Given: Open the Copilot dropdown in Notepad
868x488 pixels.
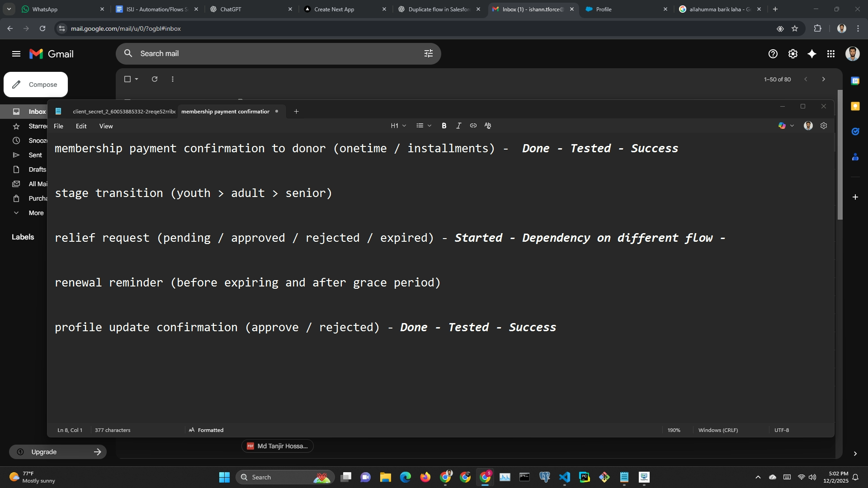Looking at the screenshot, I should coord(786,126).
